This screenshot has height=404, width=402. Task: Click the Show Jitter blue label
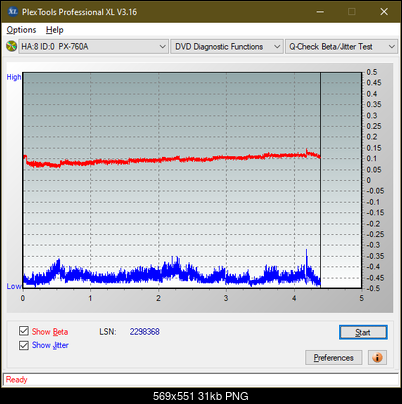50,345
